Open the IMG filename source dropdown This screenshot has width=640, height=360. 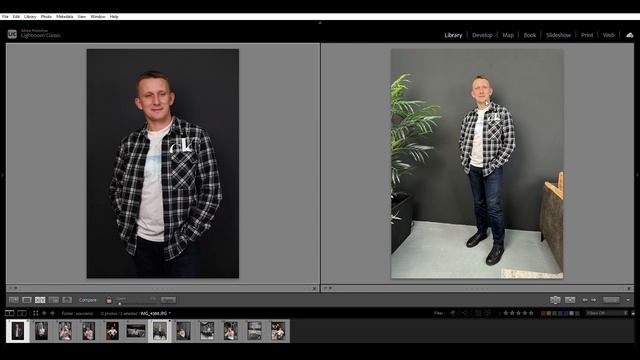click(x=156, y=313)
